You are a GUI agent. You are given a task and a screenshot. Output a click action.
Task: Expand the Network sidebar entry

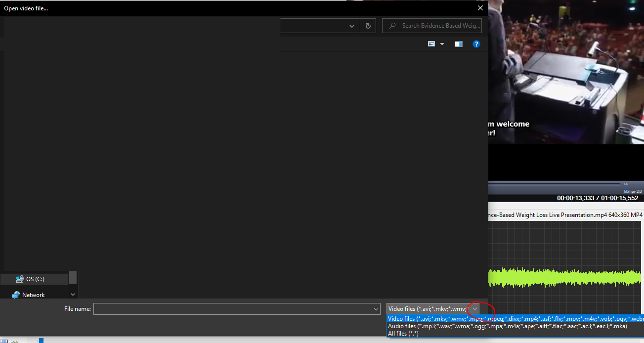click(x=72, y=295)
